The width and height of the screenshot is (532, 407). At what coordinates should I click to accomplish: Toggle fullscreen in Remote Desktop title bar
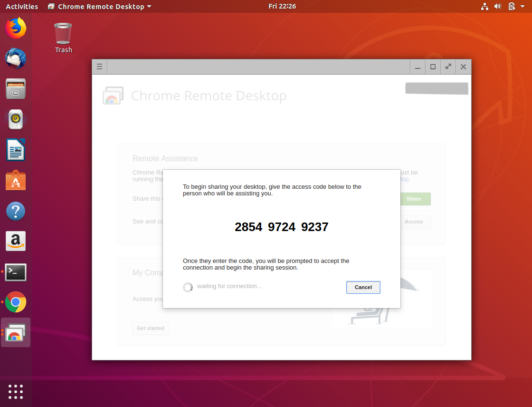click(x=448, y=67)
